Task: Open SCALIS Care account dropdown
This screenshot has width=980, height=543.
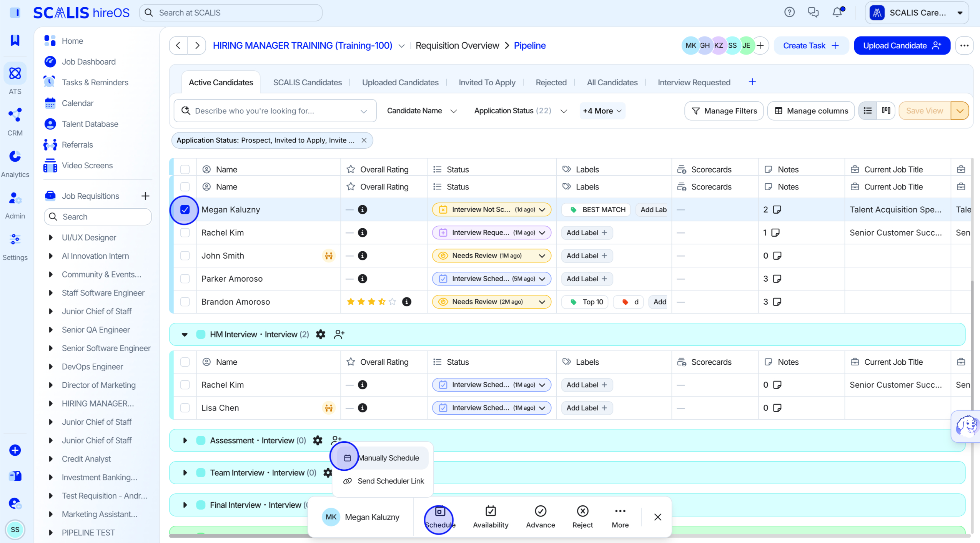Action: (917, 13)
